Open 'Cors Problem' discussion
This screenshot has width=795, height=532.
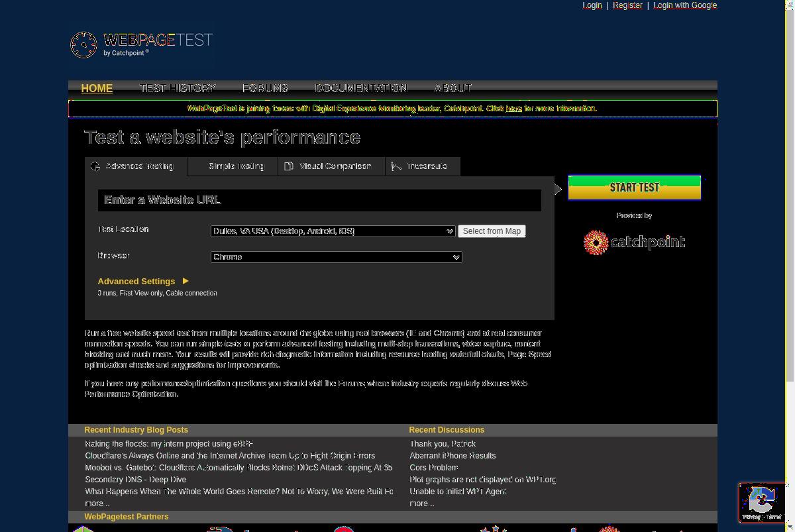[x=434, y=468]
